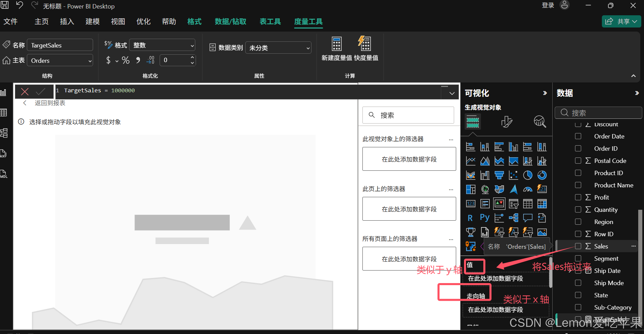The height and width of the screenshot is (334, 644).
Task: Open the 共享 share dropdown
Action: [x=622, y=21]
